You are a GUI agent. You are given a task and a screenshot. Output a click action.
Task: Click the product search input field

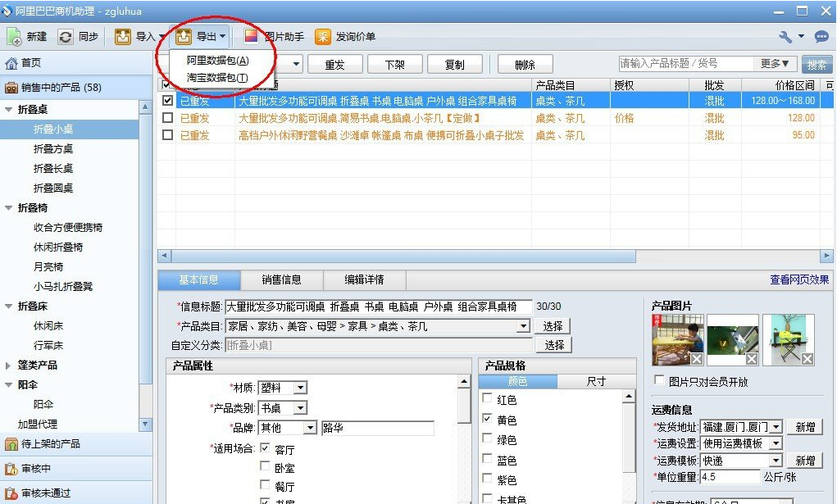coord(688,64)
